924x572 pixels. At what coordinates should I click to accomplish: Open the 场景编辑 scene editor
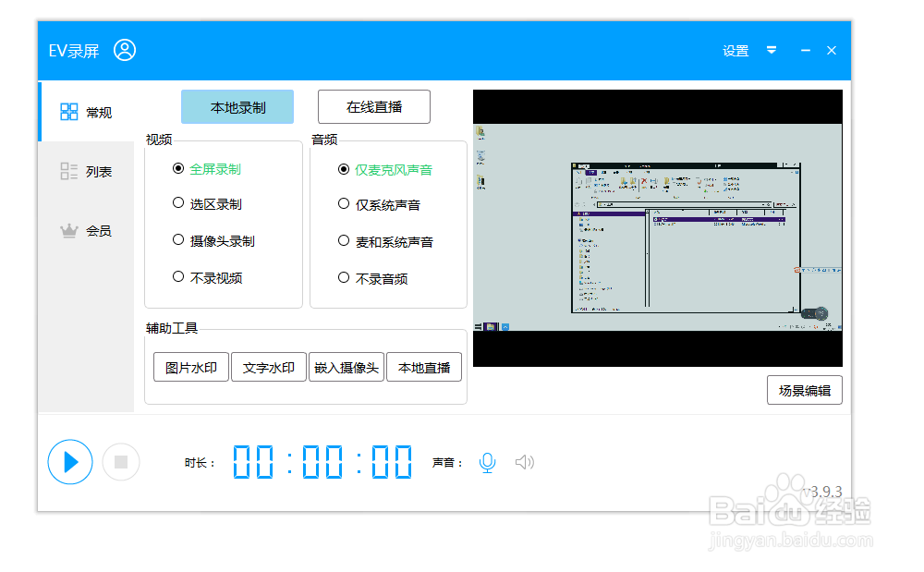tap(805, 391)
